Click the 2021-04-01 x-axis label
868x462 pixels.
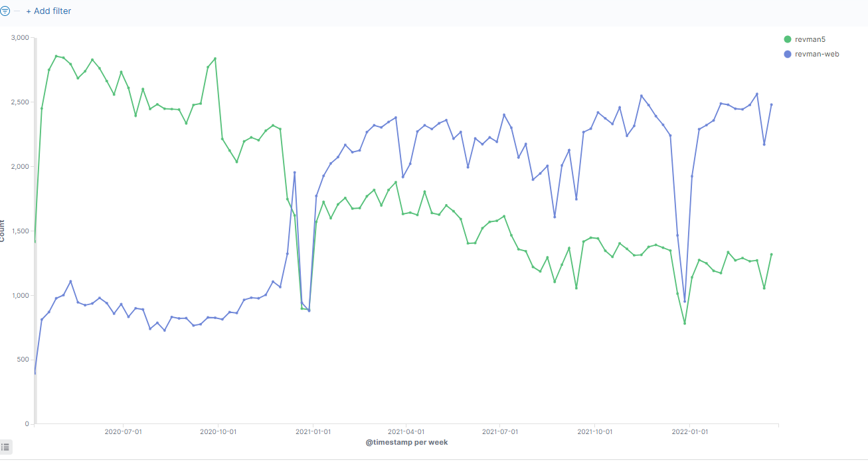tap(406, 431)
